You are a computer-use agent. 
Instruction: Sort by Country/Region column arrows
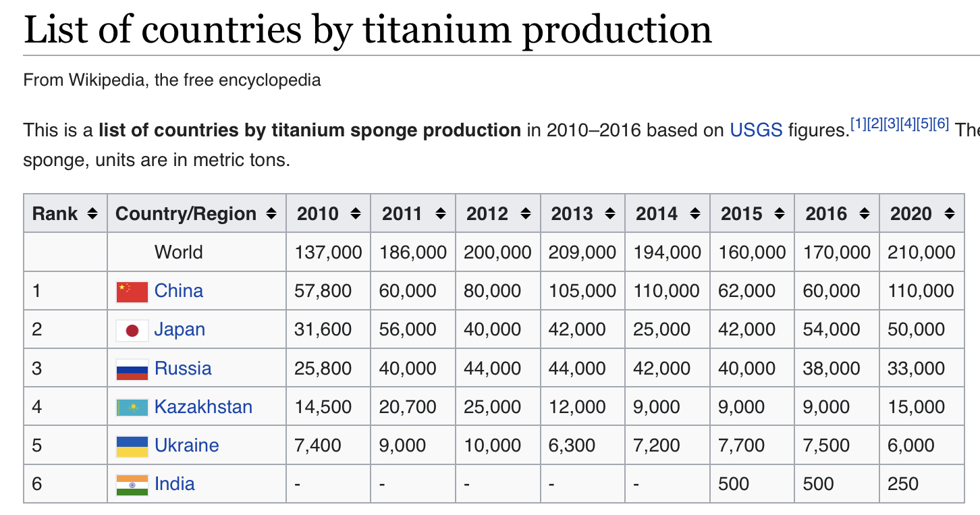click(x=271, y=214)
